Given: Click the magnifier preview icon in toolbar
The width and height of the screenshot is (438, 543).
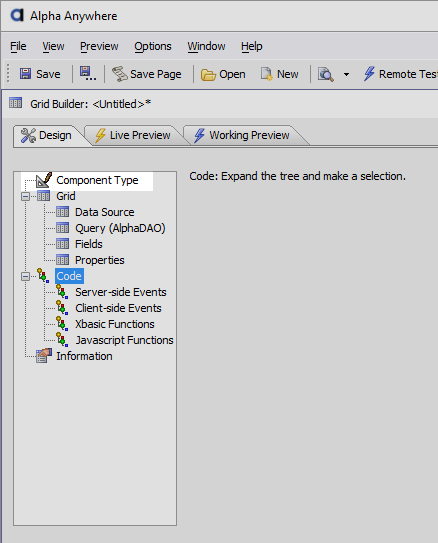Looking at the screenshot, I should click(x=325, y=74).
